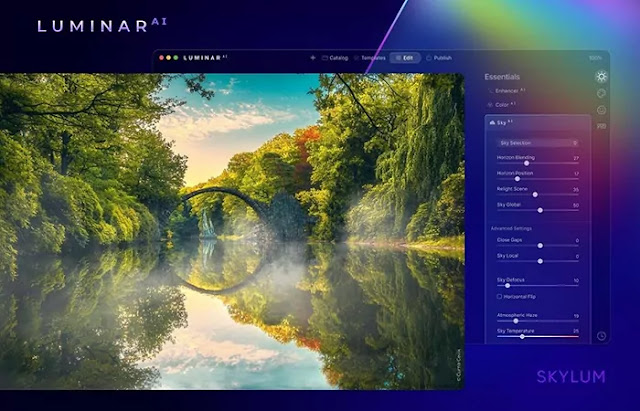Click the yellow minimize window button

tap(169, 58)
